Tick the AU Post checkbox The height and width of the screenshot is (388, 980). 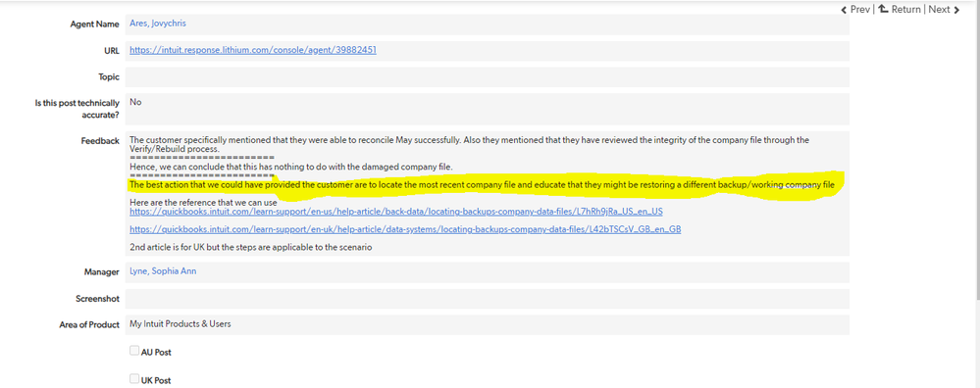click(134, 351)
